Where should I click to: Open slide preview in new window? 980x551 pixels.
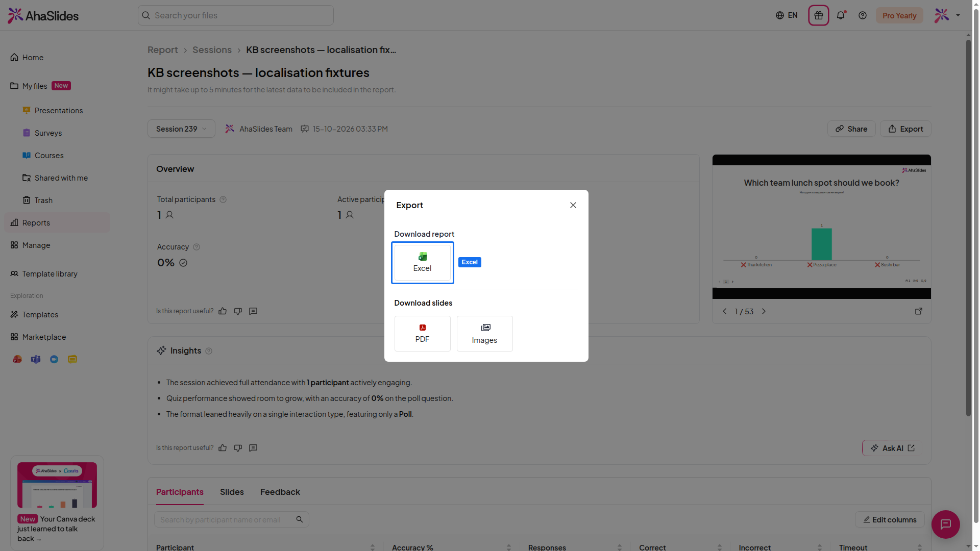[918, 311]
